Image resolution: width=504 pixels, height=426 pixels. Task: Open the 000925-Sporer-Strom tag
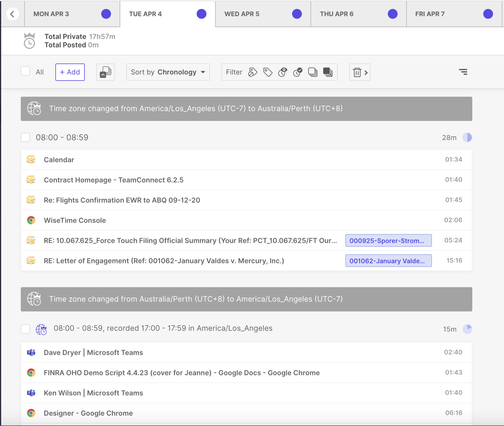coord(388,240)
